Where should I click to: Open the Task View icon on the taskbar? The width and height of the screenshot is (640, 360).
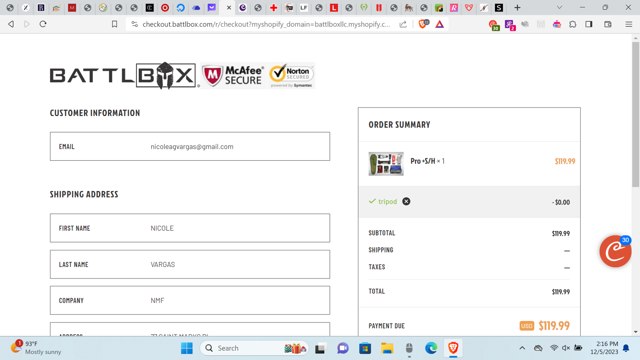(320, 349)
